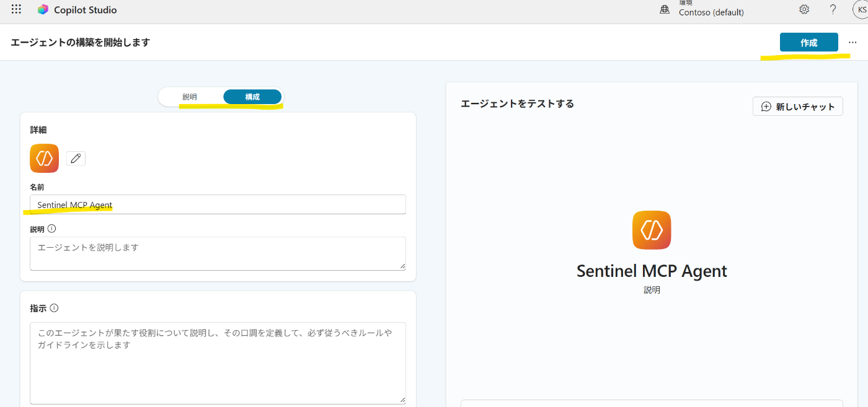868x407 pixels.
Task: Click the エージェントをテストする heading
Action: click(518, 103)
